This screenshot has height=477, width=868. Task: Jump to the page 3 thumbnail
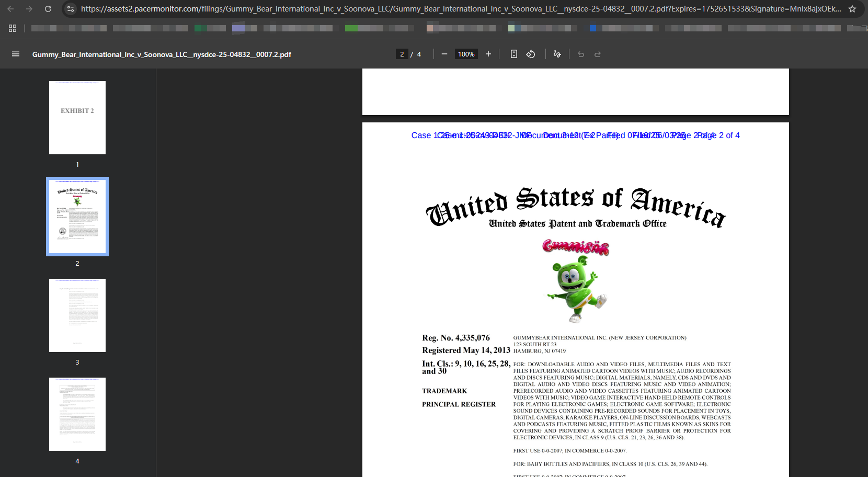(x=77, y=315)
